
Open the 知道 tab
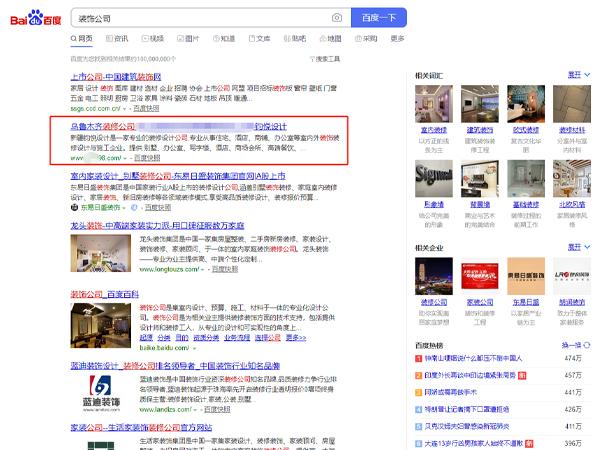pos(224,39)
